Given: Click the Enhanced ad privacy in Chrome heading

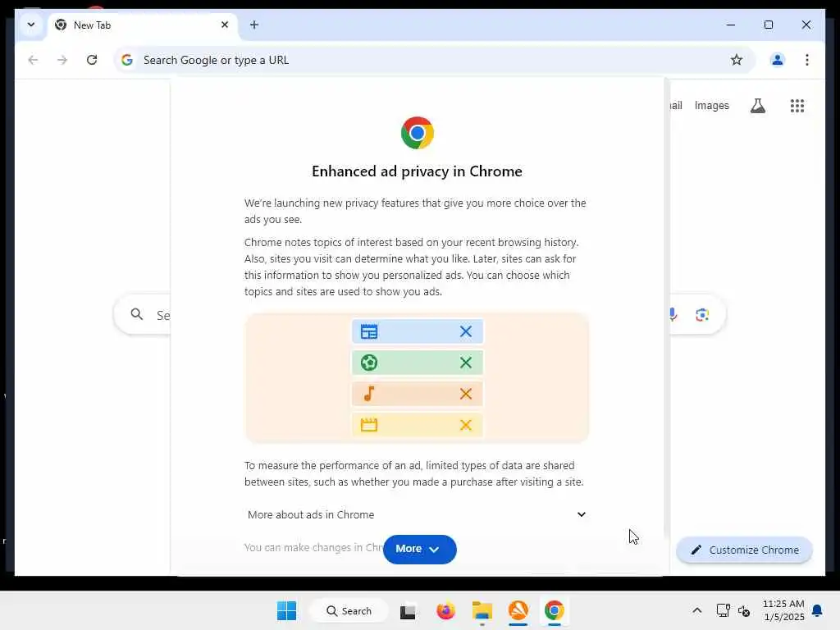Looking at the screenshot, I should tap(417, 171).
